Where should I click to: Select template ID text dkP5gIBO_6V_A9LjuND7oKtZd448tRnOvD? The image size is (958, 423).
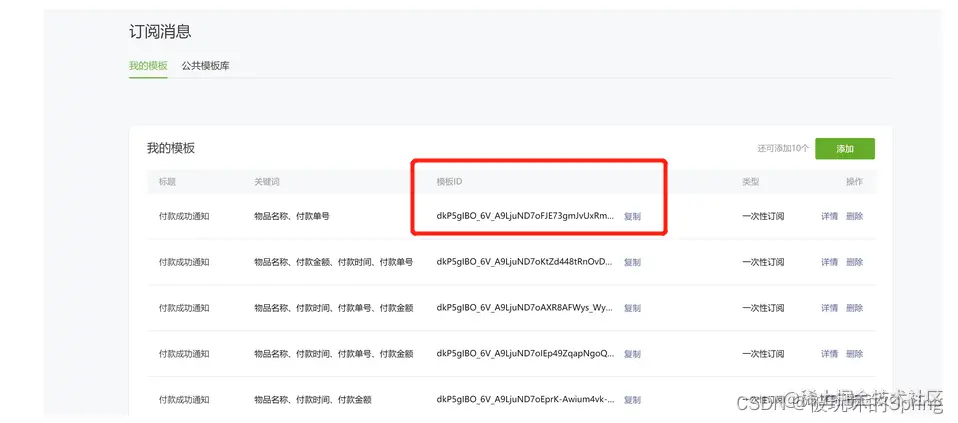(x=525, y=262)
